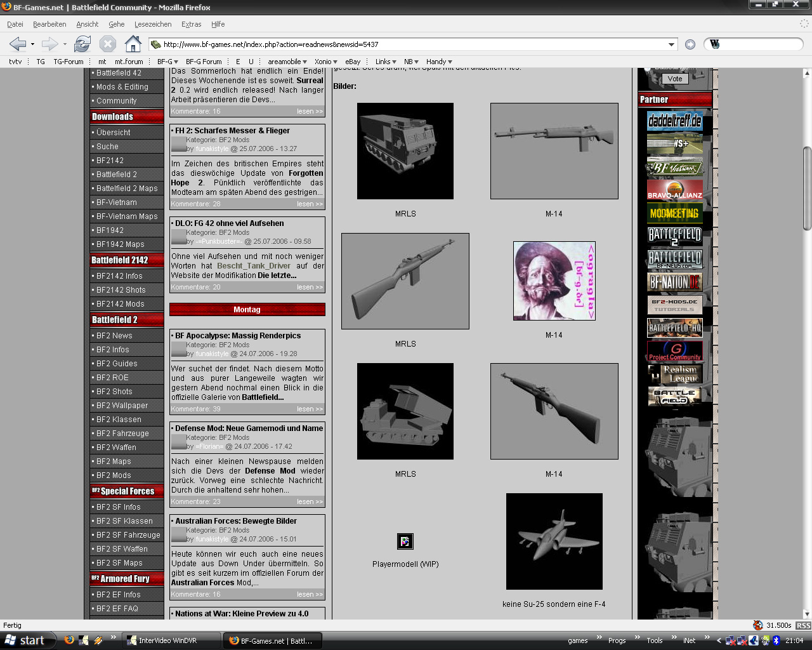Click the Go button beside the address bar
The image size is (812, 650).
690,44
